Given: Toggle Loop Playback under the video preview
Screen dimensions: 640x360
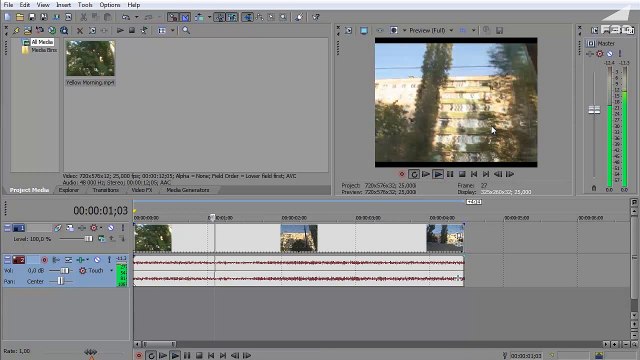Looking at the screenshot, I should pos(414,174).
